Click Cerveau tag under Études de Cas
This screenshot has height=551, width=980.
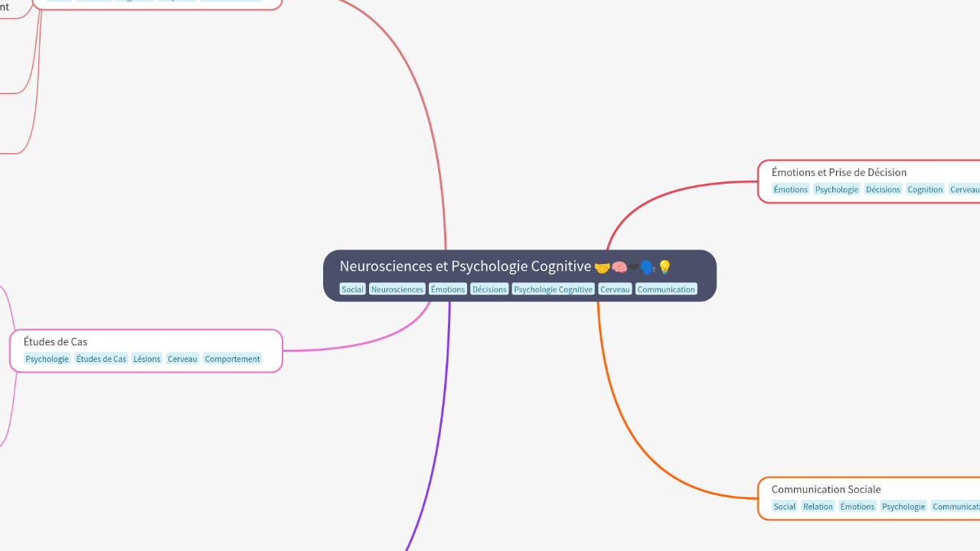point(182,359)
